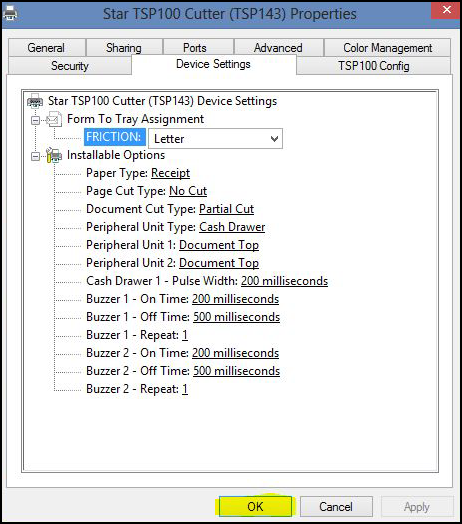This screenshot has height=524, width=462.
Task: Open the Color Management tab
Action: [x=387, y=48]
